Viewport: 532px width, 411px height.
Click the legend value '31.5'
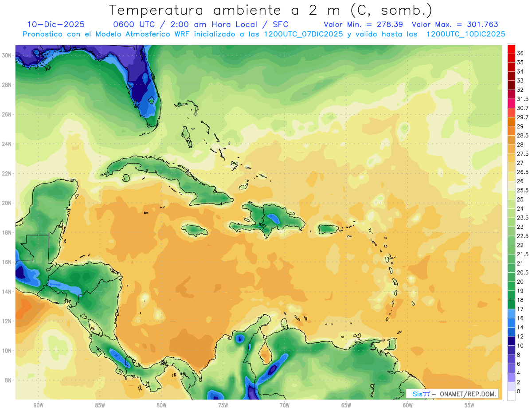(522, 99)
